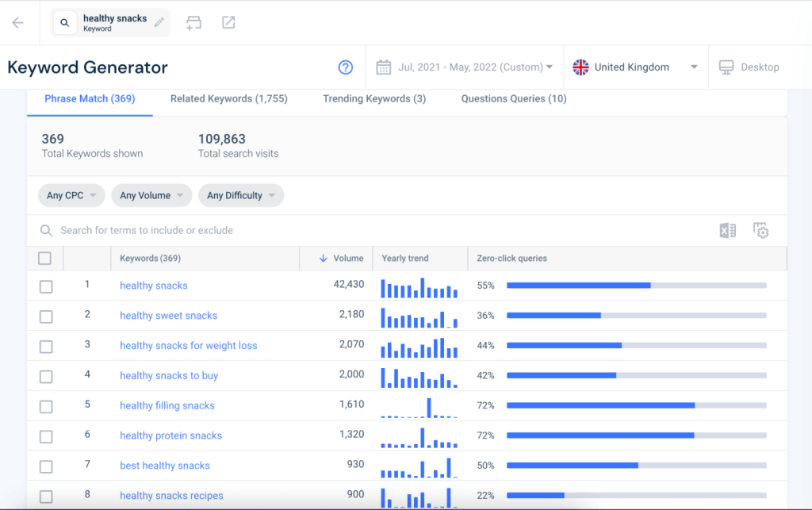812x510 pixels.
Task: Open the Any CPC filter dropdown
Action: pos(71,195)
